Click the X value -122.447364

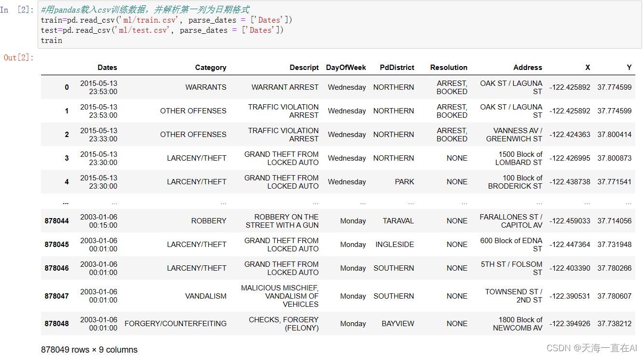click(570, 245)
